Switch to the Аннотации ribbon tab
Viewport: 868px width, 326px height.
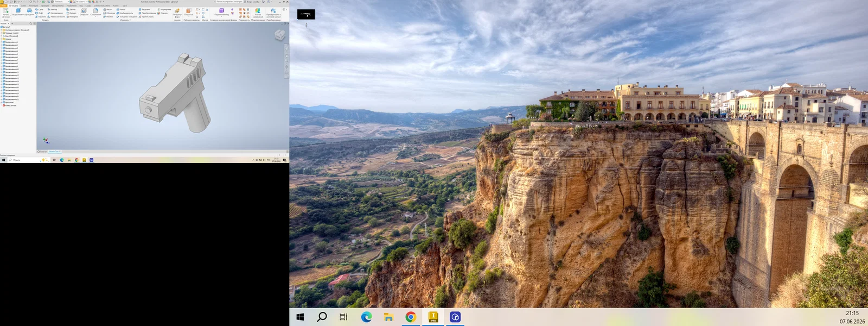(34, 5)
